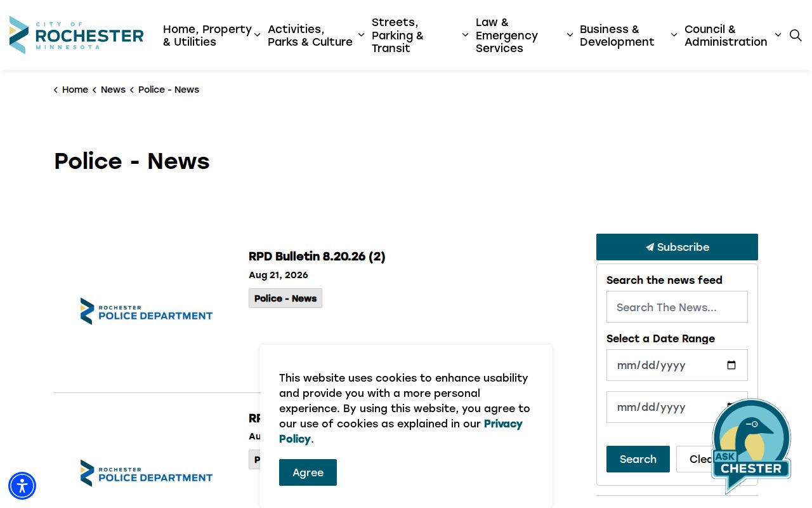Open the accessibility options widget
Screen dimensions: 812x508
point(22,486)
